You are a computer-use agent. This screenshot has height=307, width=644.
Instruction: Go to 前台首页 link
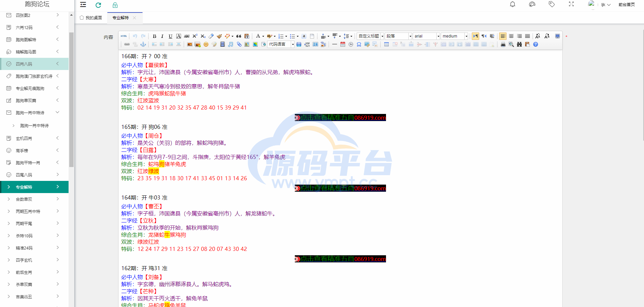[626, 5]
